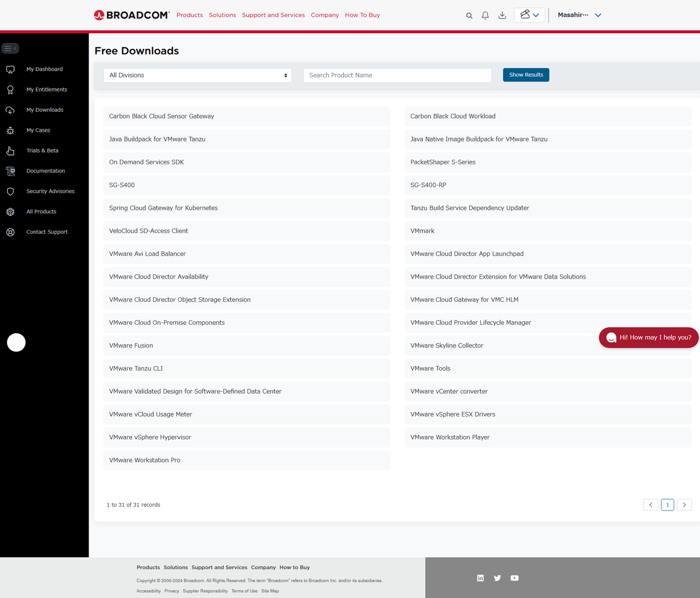Open Broadcom Twitter icon in footer

498,578
